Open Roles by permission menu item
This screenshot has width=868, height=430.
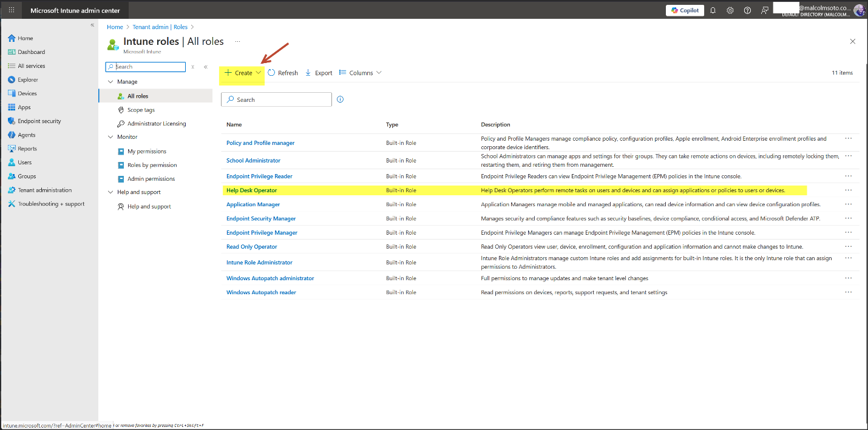(x=152, y=165)
